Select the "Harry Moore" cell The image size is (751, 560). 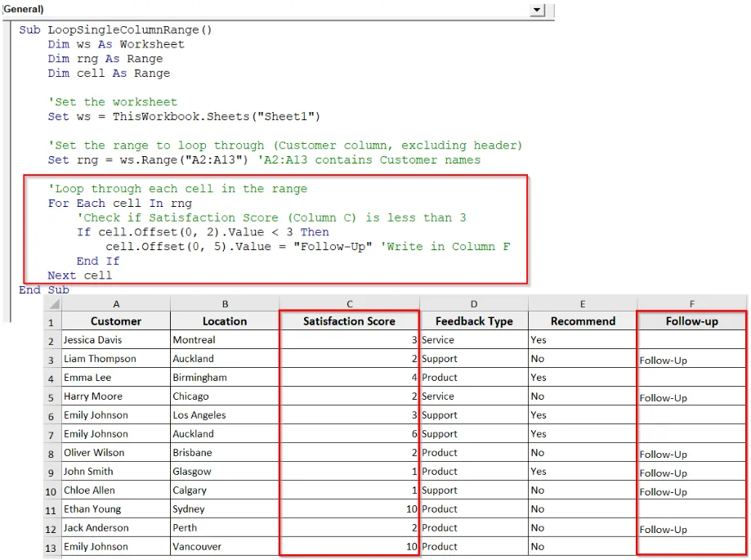[x=116, y=396]
